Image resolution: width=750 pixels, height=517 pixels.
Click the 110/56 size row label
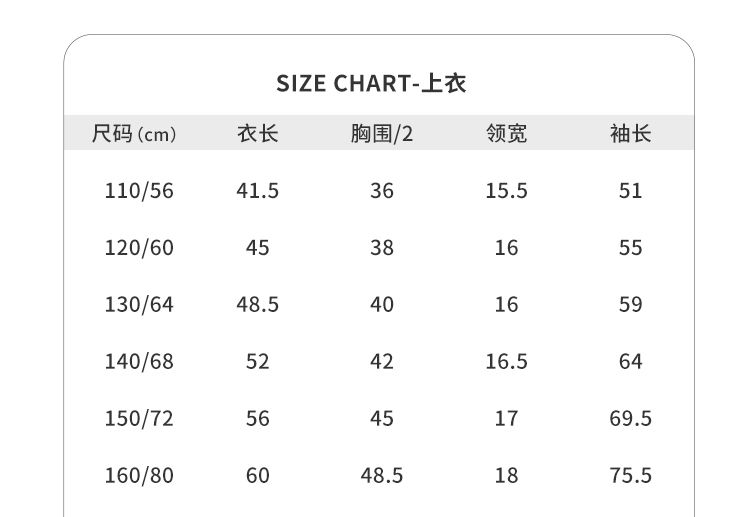(x=139, y=191)
